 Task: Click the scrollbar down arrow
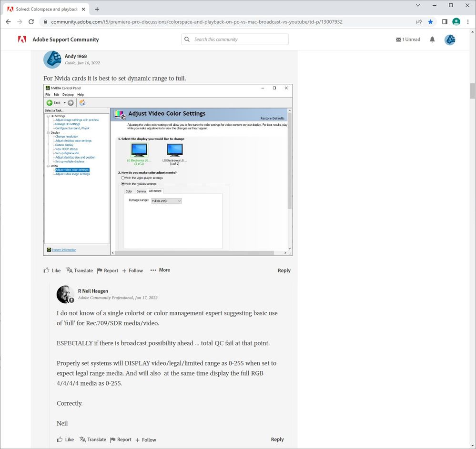(473, 446)
